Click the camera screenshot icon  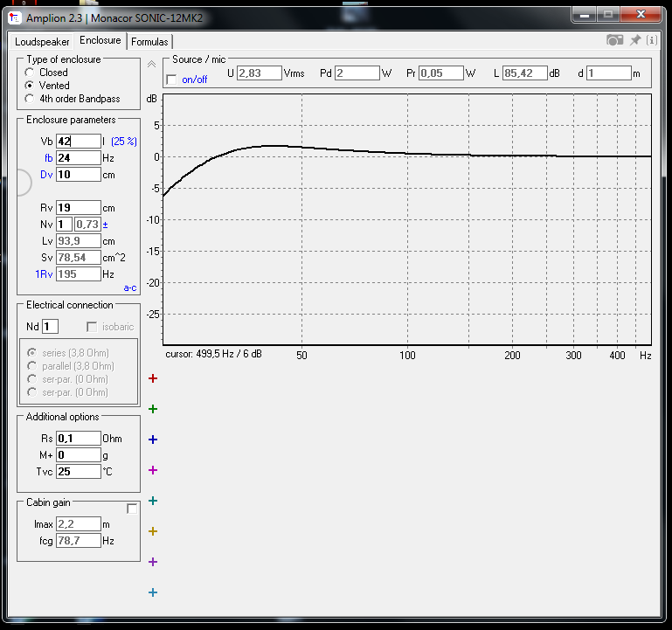pos(614,40)
